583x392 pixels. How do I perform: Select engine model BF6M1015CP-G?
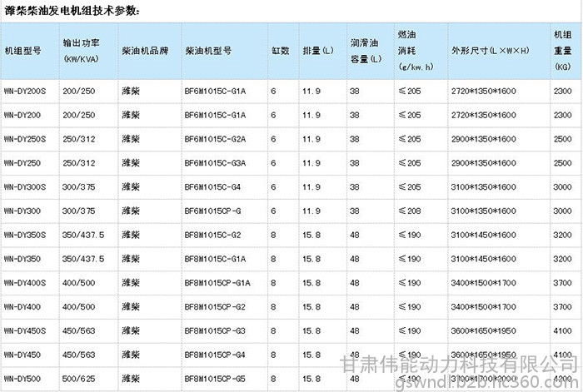click(x=212, y=211)
